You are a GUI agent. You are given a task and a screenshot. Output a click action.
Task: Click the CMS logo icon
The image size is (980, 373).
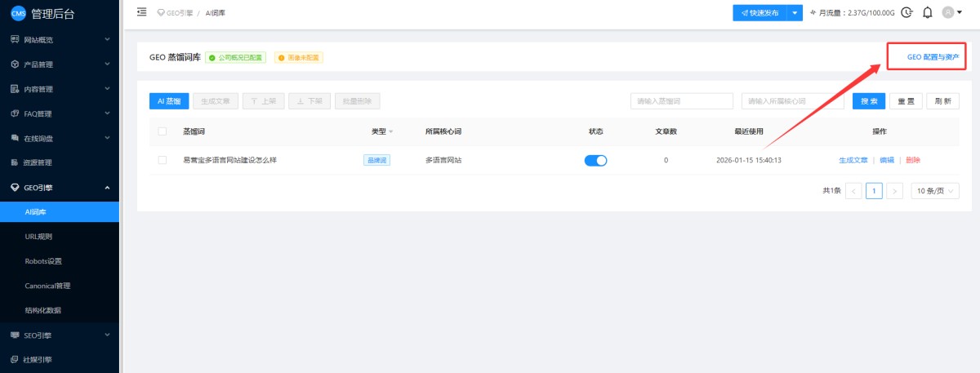coord(18,12)
